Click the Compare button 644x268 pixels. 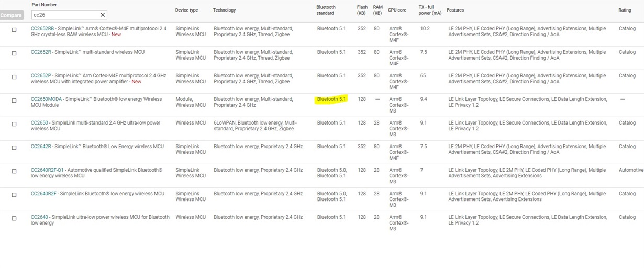coord(11,15)
